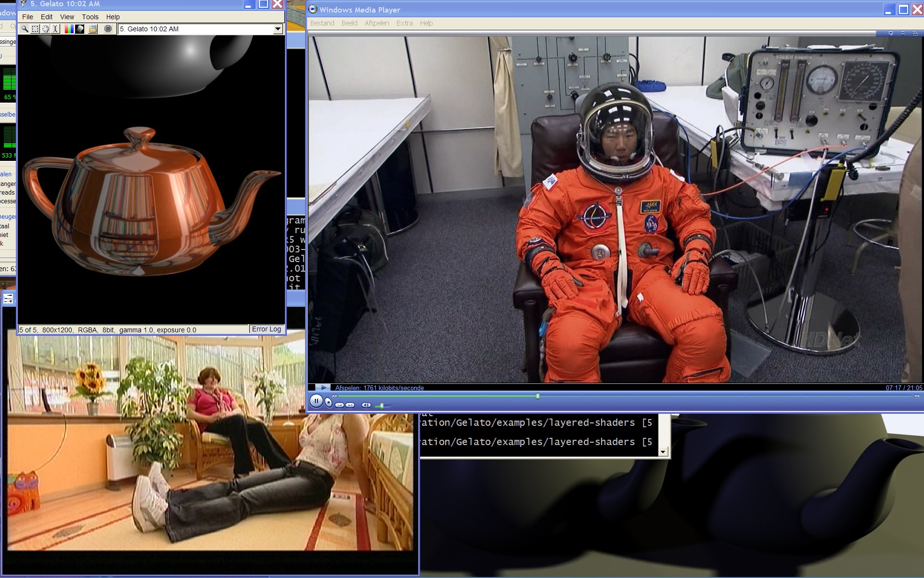
Task: Click the small play status icon by Afspelen
Action: point(323,387)
